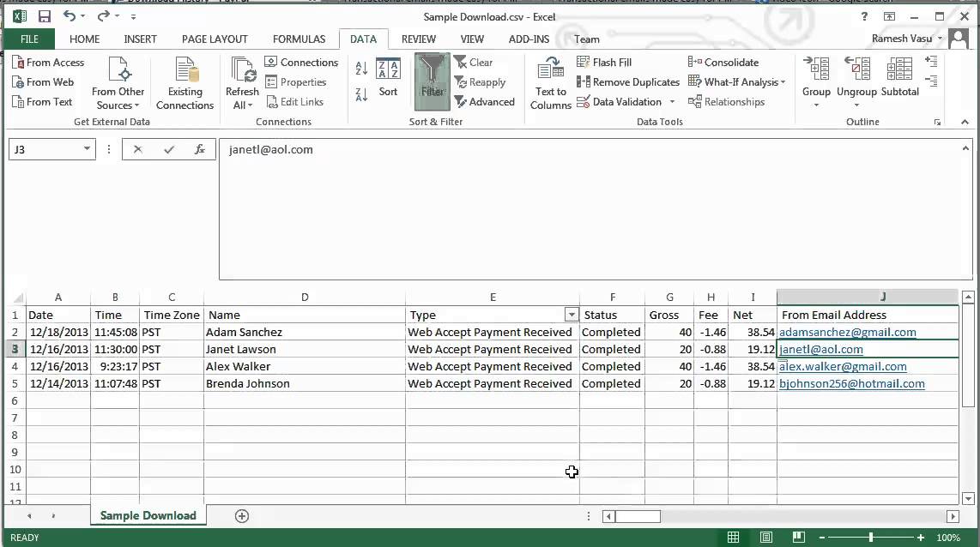Open bjohnson256@hotmail.com email link
This screenshot has height=547, width=980.
pyautogui.click(x=852, y=383)
